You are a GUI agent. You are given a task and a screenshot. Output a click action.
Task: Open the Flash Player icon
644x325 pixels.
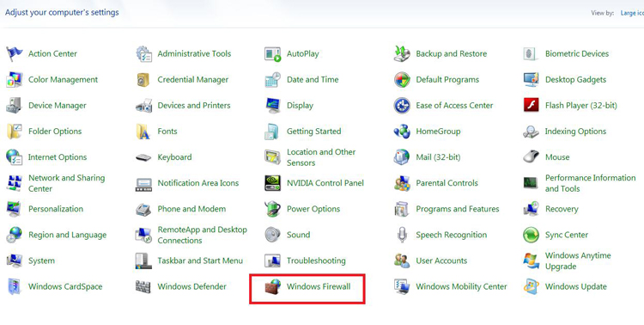531,106
